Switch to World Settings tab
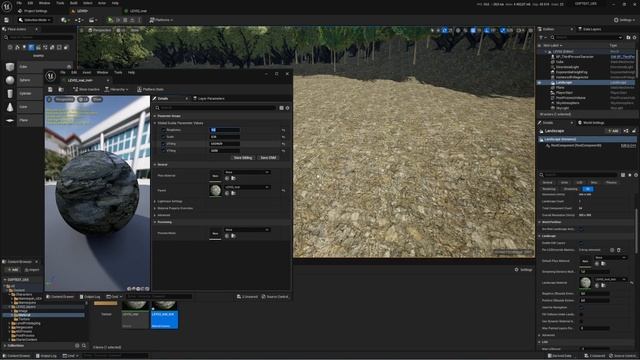 (x=591, y=123)
